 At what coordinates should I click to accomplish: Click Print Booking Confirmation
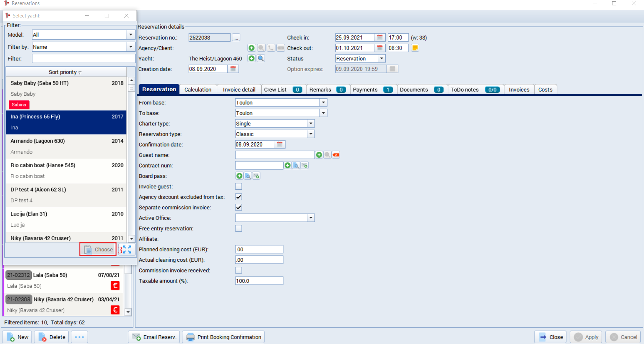pos(223,337)
